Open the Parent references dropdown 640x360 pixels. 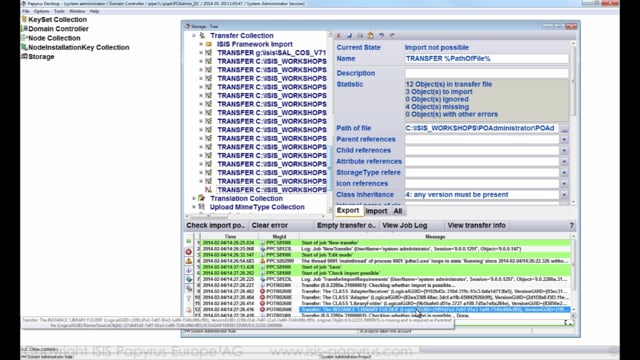tap(564, 139)
